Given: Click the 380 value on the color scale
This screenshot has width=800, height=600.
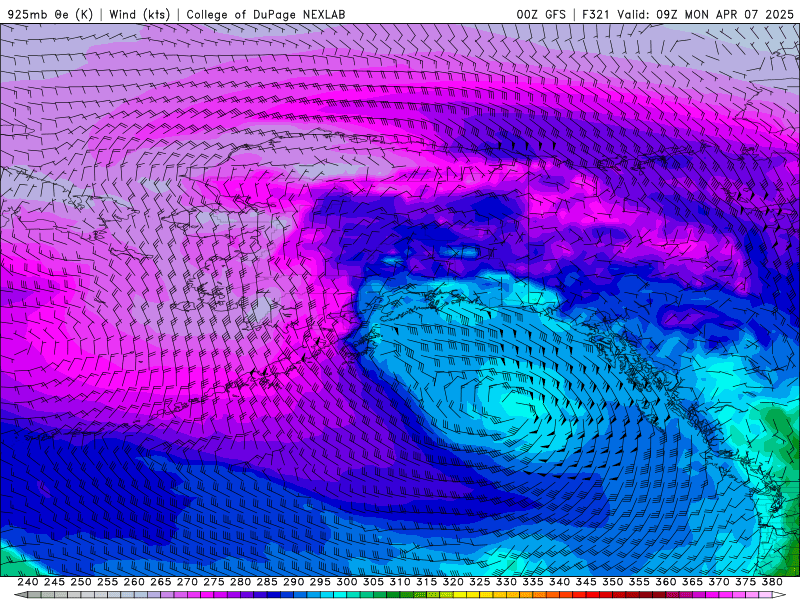Looking at the screenshot, I should pos(772,582).
